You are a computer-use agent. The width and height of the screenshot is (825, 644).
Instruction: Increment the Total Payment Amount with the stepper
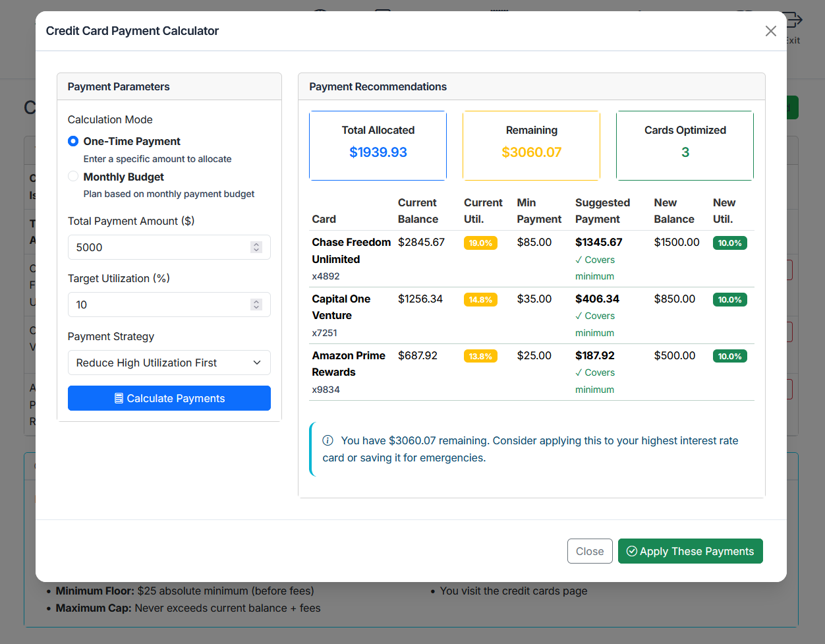pos(256,244)
